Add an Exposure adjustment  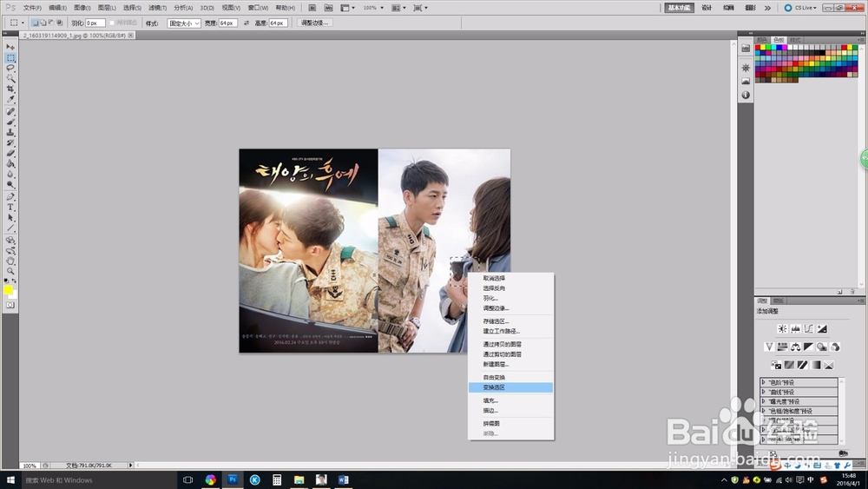(822, 329)
